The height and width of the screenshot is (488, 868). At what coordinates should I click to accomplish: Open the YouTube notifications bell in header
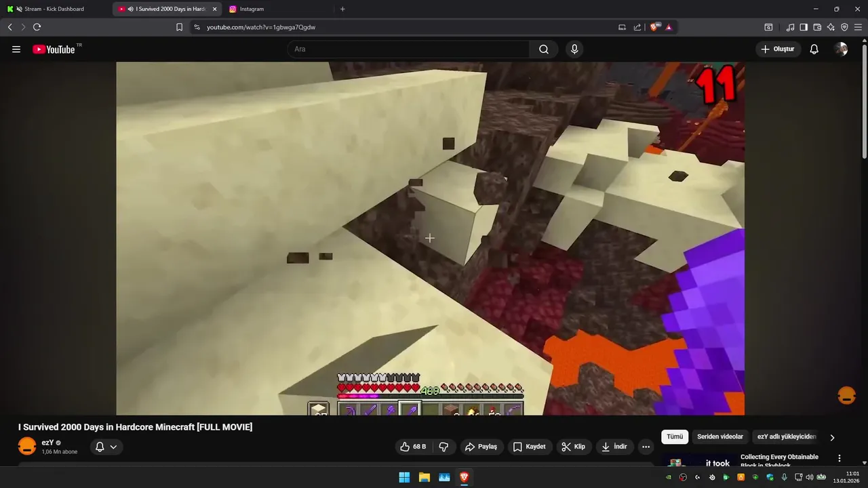click(x=814, y=49)
